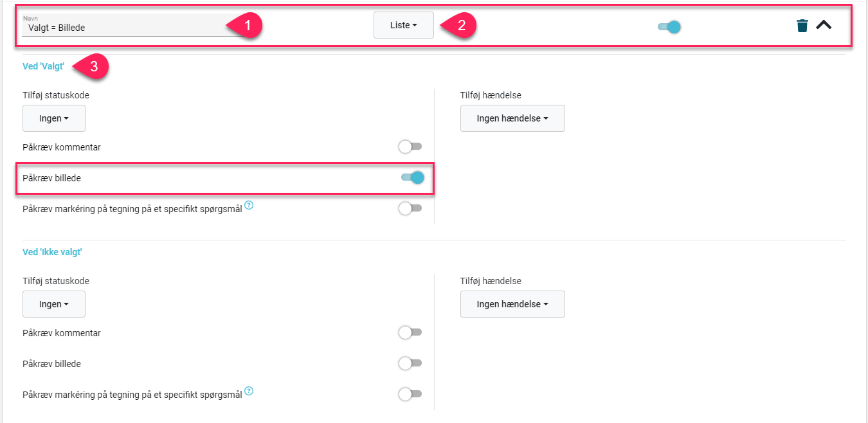This screenshot has height=423, width=868.
Task: Collapse the rule with the chevron-up icon
Action: [x=824, y=25]
